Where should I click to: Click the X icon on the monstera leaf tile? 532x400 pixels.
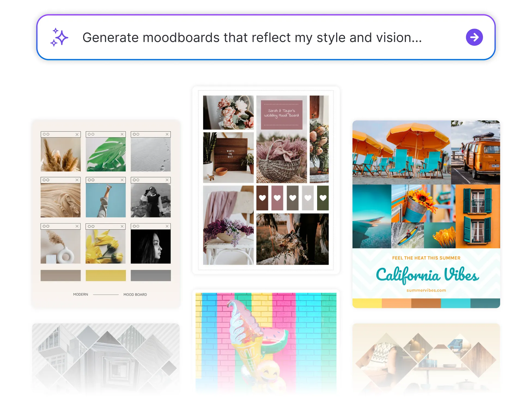122,134
